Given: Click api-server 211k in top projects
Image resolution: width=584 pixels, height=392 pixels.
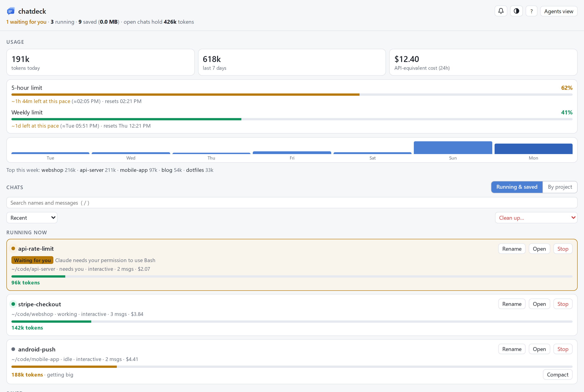Looking at the screenshot, I should coord(98,170).
